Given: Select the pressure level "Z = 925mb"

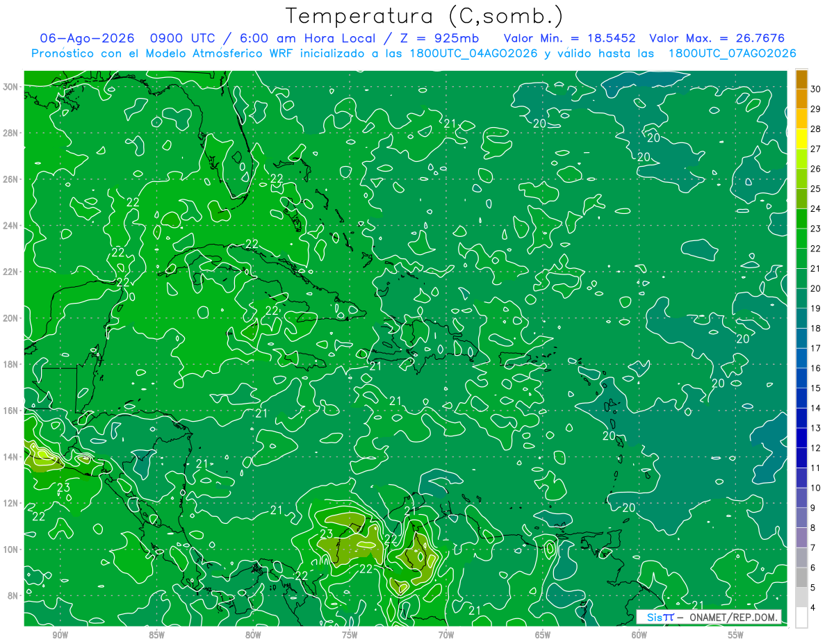Looking at the screenshot, I should click(436, 38).
